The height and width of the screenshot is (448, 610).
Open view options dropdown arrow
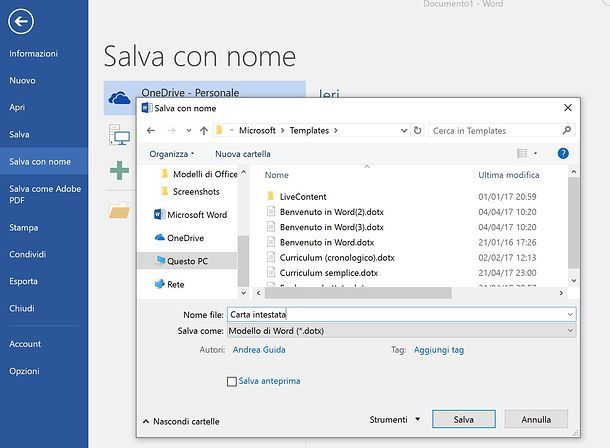click(x=535, y=154)
